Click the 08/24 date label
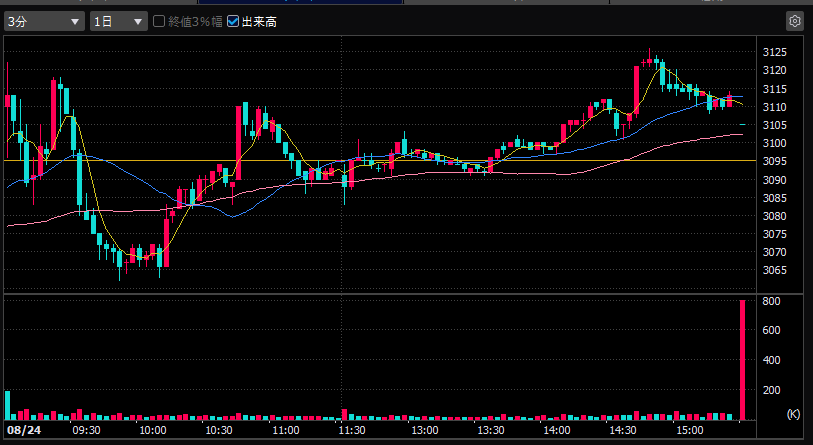This screenshot has width=813, height=445. [x=24, y=430]
